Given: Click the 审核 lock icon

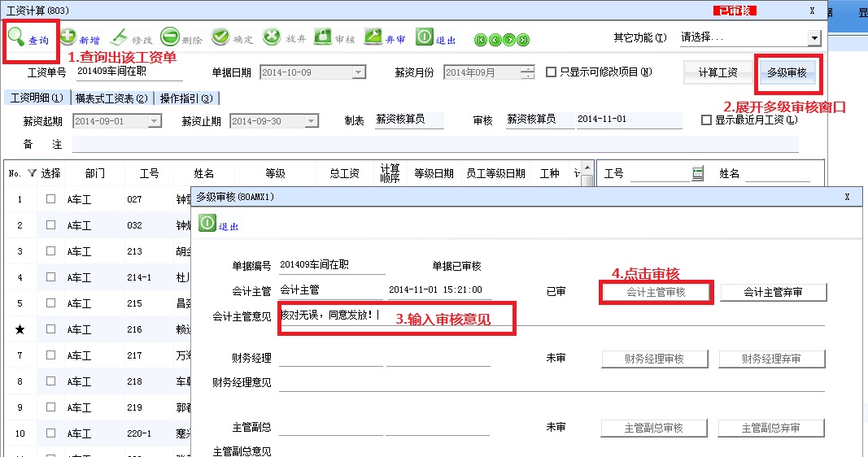Looking at the screenshot, I should coord(322,37).
